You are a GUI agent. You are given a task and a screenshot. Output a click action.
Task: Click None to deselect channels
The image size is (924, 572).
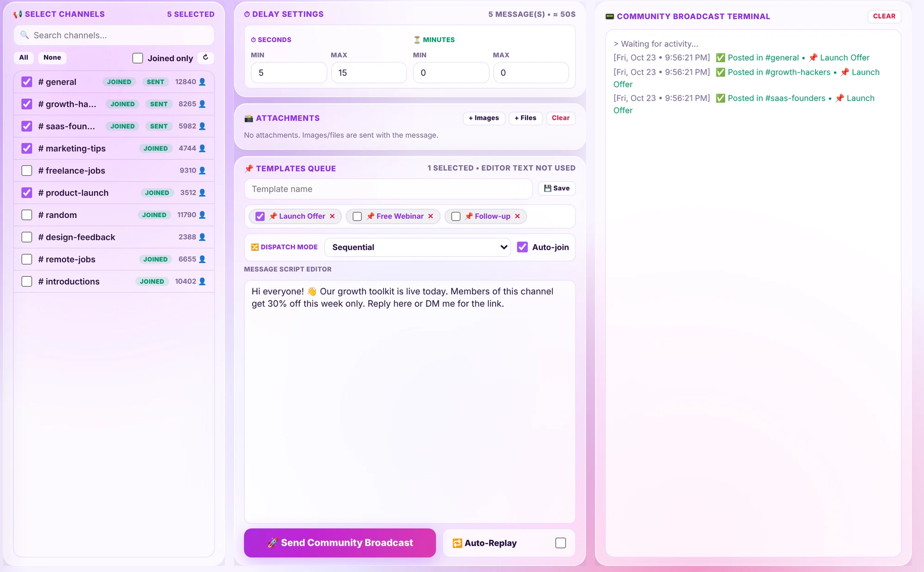(x=52, y=57)
